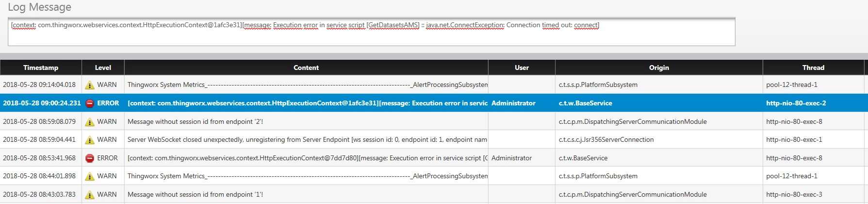The width and height of the screenshot is (868, 204).
Task: Sort by the Origin column header
Action: click(659, 68)
